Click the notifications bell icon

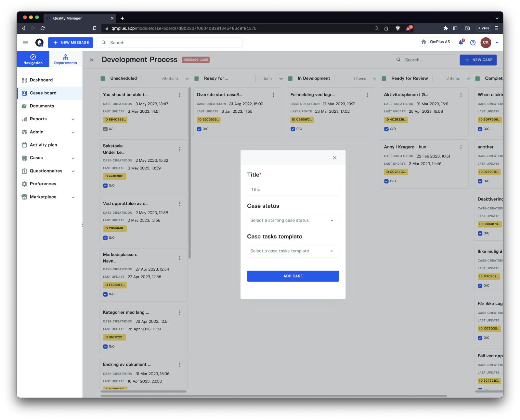461,43
